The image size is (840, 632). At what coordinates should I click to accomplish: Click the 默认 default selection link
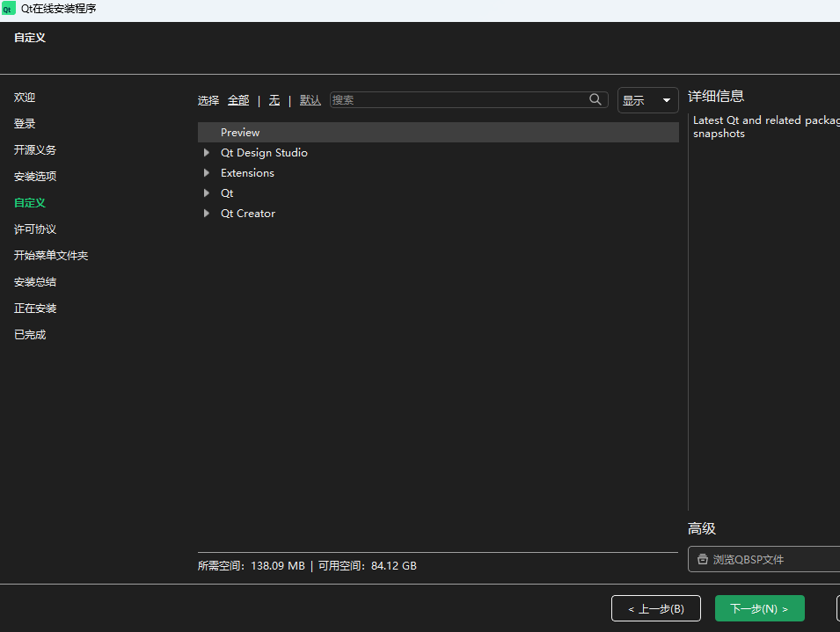click(310, 100)
